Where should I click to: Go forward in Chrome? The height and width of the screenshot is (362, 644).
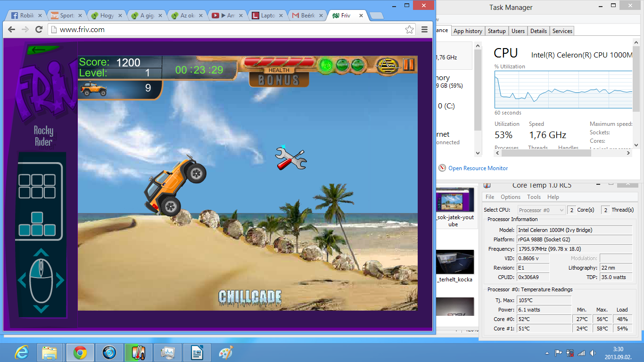click(25, 29)
